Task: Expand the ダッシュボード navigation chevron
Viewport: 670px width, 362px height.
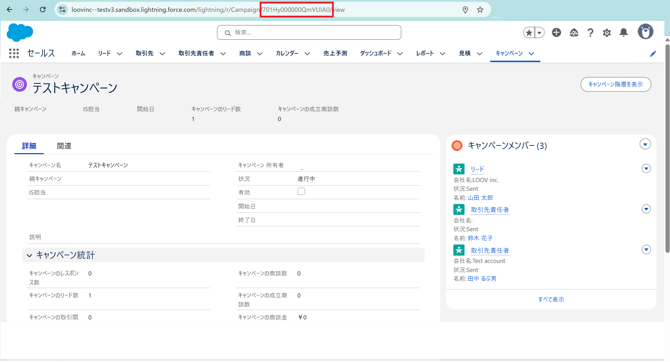Action: pos(400,53)
